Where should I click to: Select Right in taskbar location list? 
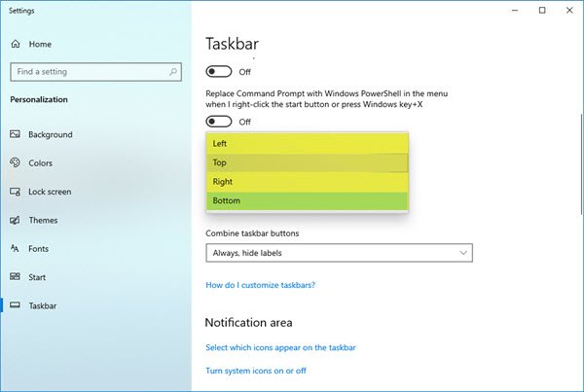pos(308,182)
